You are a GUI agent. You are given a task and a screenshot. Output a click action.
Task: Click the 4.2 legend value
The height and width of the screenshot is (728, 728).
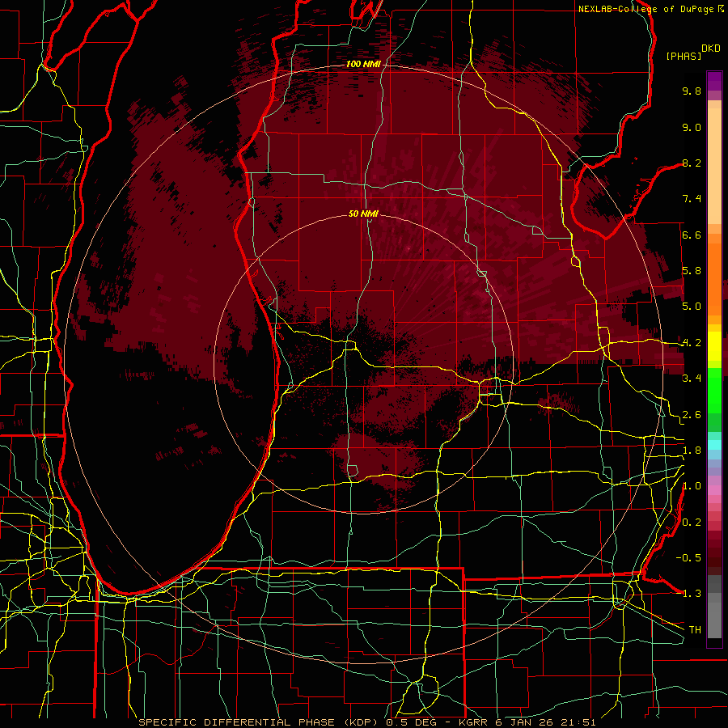(x=692, y=343)
